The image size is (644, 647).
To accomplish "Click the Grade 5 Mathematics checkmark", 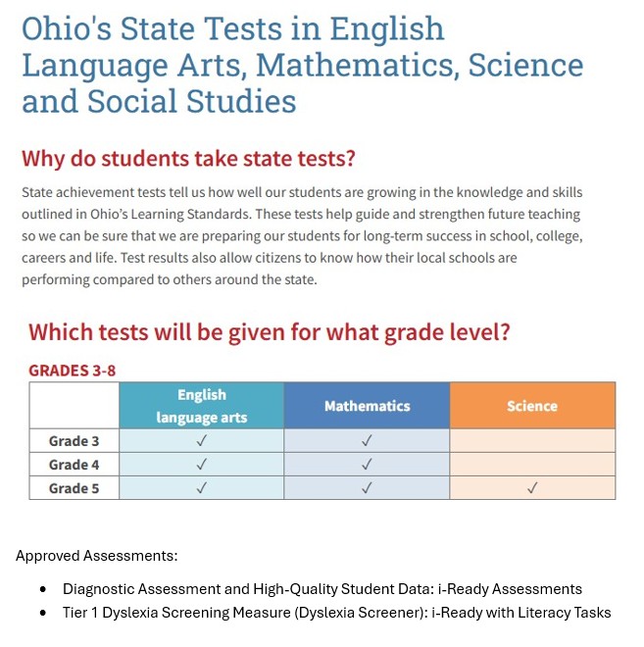I will tap(367, 488).
